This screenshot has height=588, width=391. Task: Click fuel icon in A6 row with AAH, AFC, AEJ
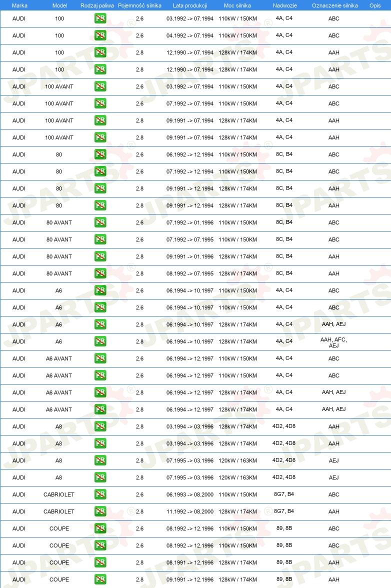pyautogui.click(x=100, y=341)
